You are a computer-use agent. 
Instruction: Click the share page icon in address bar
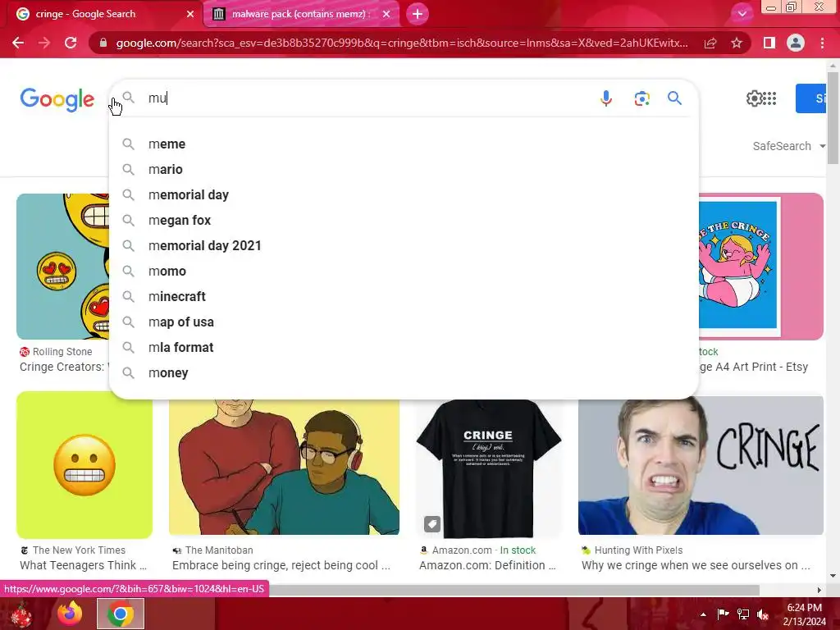pyautogui.click(x=710, y=43)
